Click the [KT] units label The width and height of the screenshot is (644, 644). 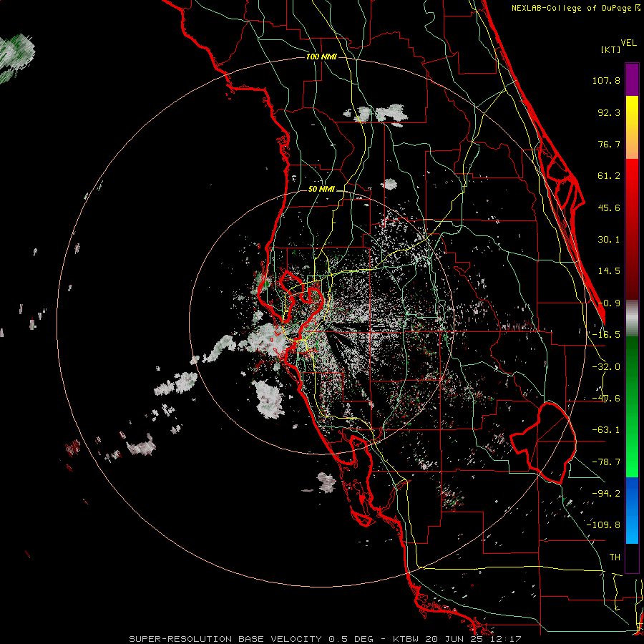(x=610, y=49)
